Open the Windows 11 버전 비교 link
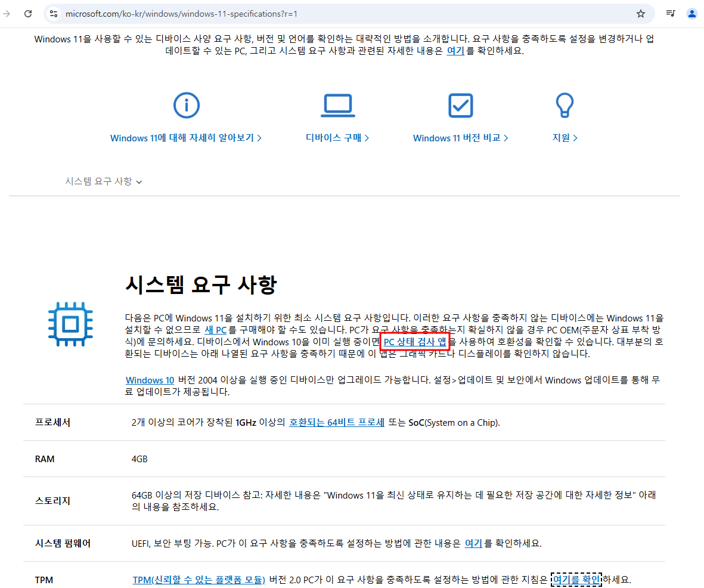 click(461, 138)
